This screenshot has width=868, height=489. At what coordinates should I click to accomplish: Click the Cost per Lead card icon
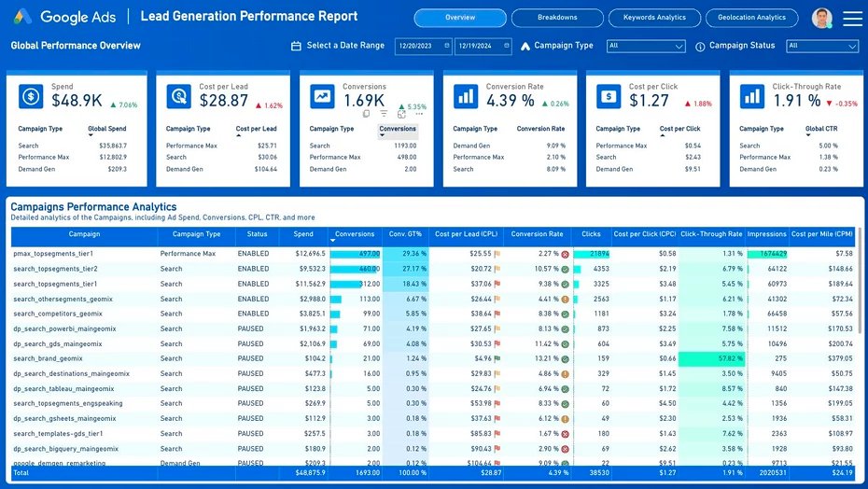point(179,96)
